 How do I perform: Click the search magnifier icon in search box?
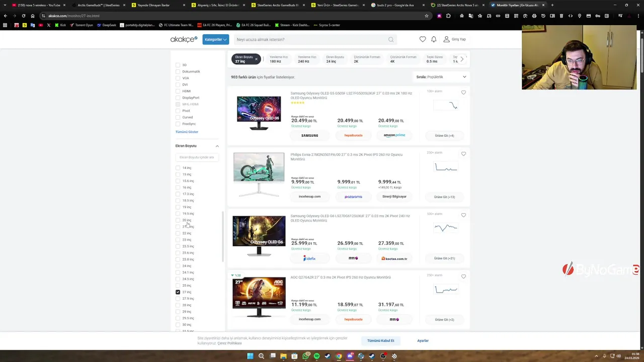click(391, 40)
